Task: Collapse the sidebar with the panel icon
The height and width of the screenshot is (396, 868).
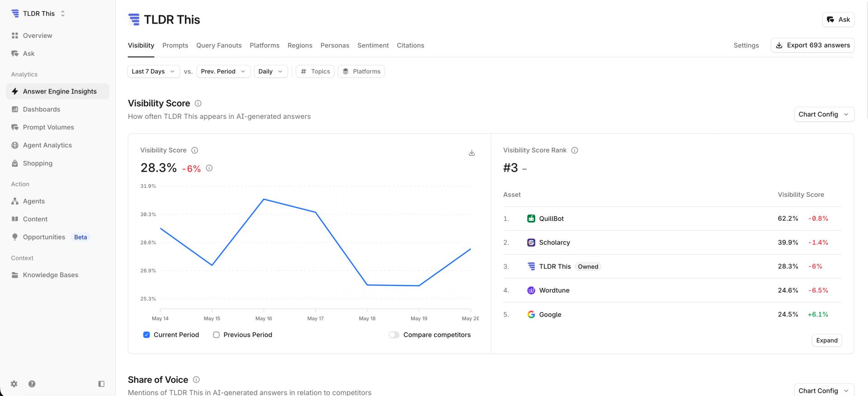Action: (x=101, y=384)
